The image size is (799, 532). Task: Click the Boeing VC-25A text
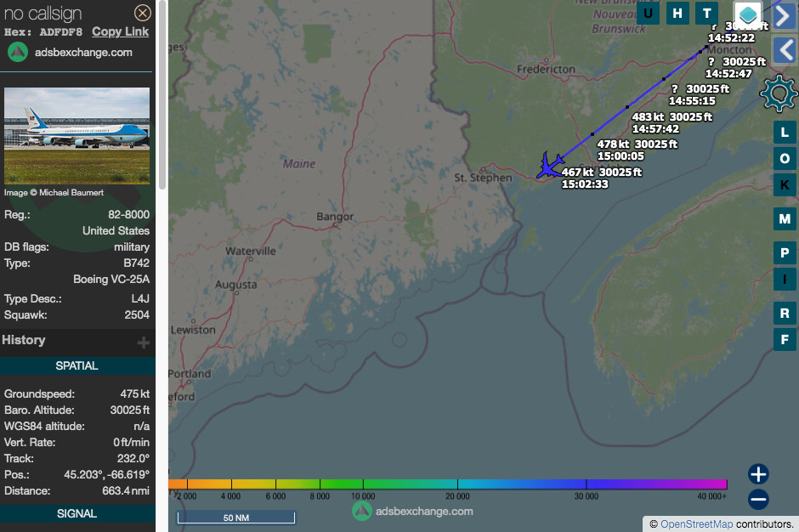tap(111, 280)
